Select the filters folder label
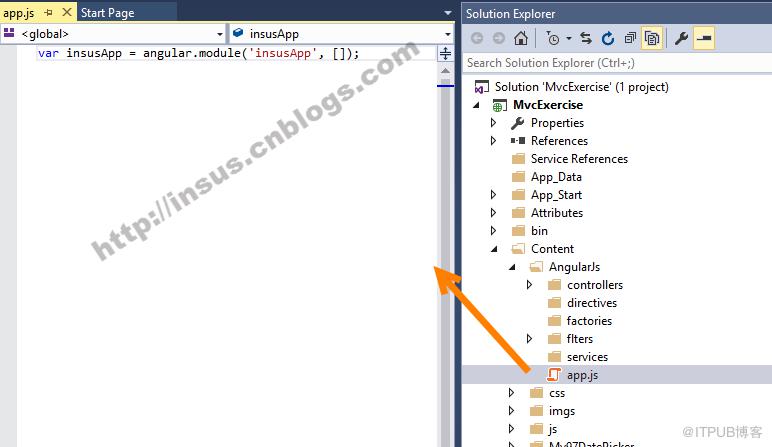Screen dimensions: 772x447 click(579, 339)
